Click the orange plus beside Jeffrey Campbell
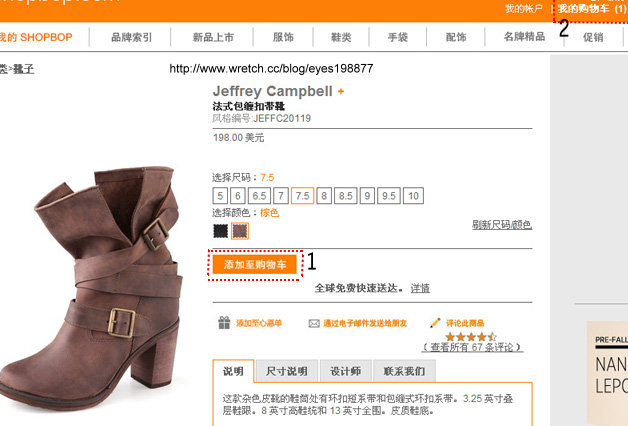Screen dimensions: 628x426 (341, 91)
